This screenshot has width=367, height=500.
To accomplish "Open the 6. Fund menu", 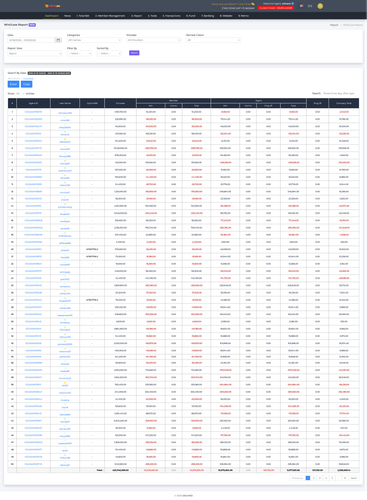I will (191, 16).
